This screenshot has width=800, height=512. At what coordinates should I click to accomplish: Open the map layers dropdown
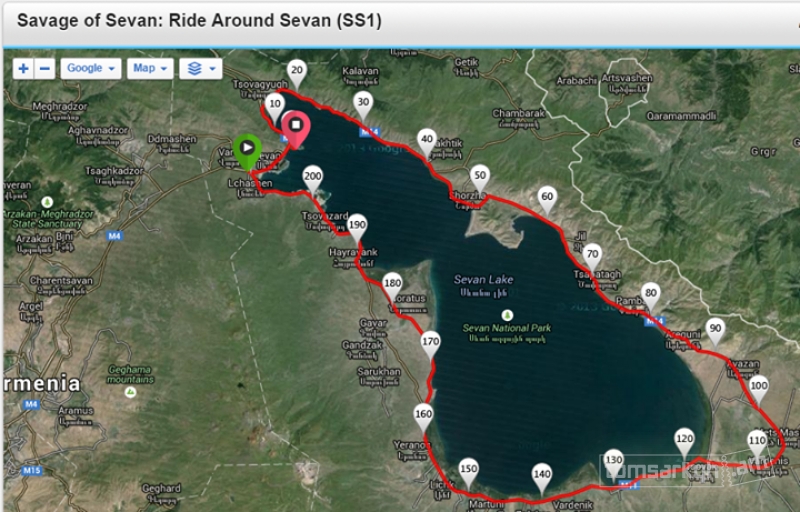(200, 68)
